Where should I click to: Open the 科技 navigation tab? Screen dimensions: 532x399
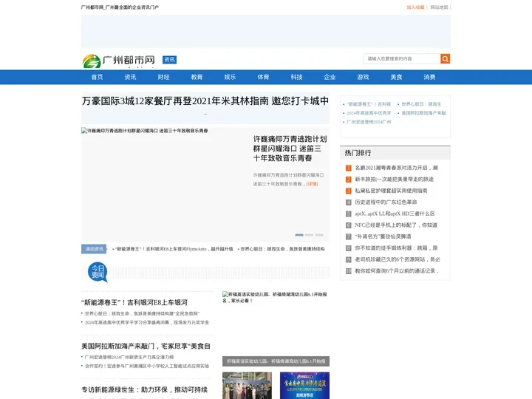296,77
